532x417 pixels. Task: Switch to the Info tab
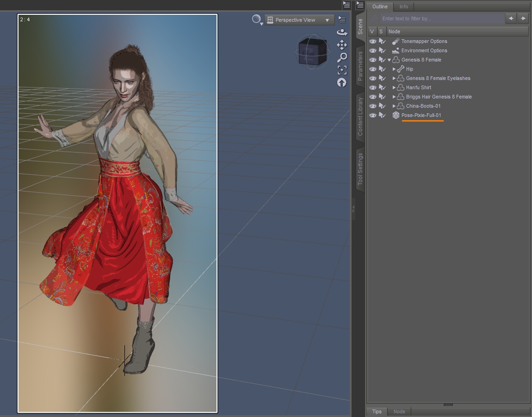click(x=404, y=6)
